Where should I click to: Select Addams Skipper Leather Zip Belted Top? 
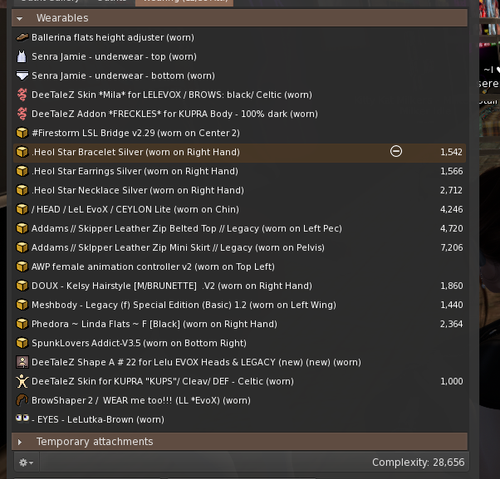(239, 228)
